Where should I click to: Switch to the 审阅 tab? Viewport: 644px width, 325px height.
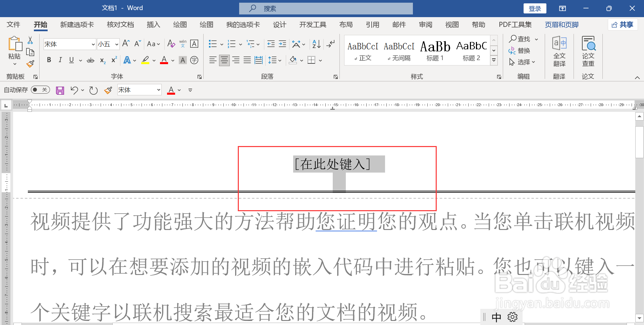click(x=426, y=25)
